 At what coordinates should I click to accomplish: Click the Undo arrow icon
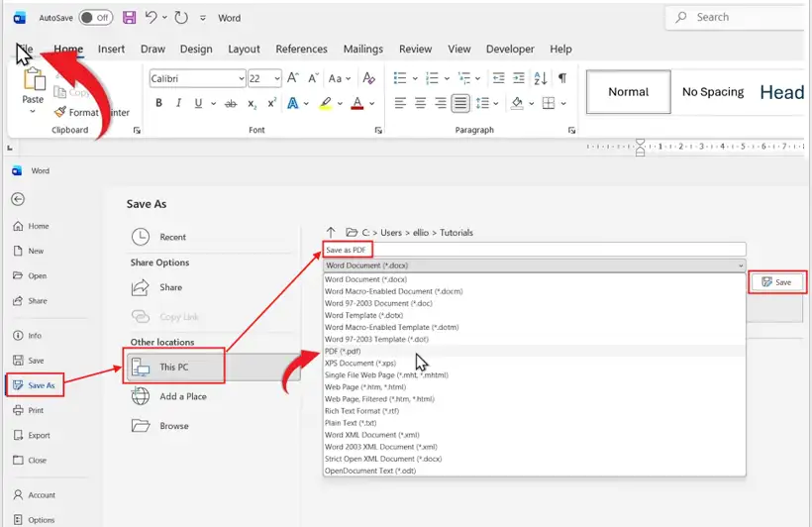coord(151,17)
